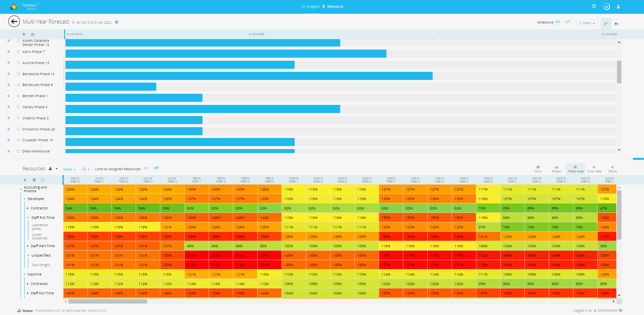
Task: Open the 3 Years range dropdown
Action: click(587, 23)
